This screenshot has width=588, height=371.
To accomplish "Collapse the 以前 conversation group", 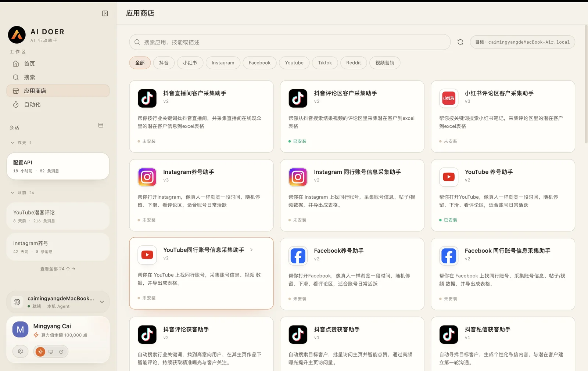I will click(x=12, y=192).
